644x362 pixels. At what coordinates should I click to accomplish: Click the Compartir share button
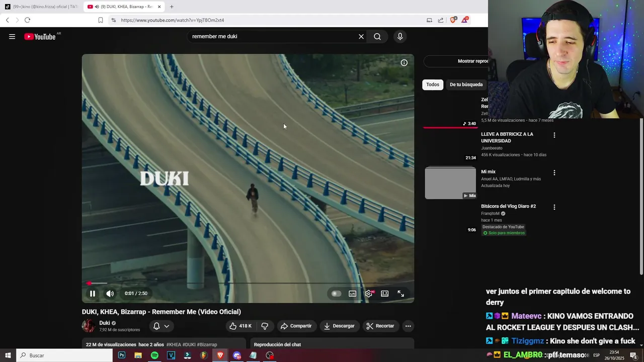click(x=296, y=326)
